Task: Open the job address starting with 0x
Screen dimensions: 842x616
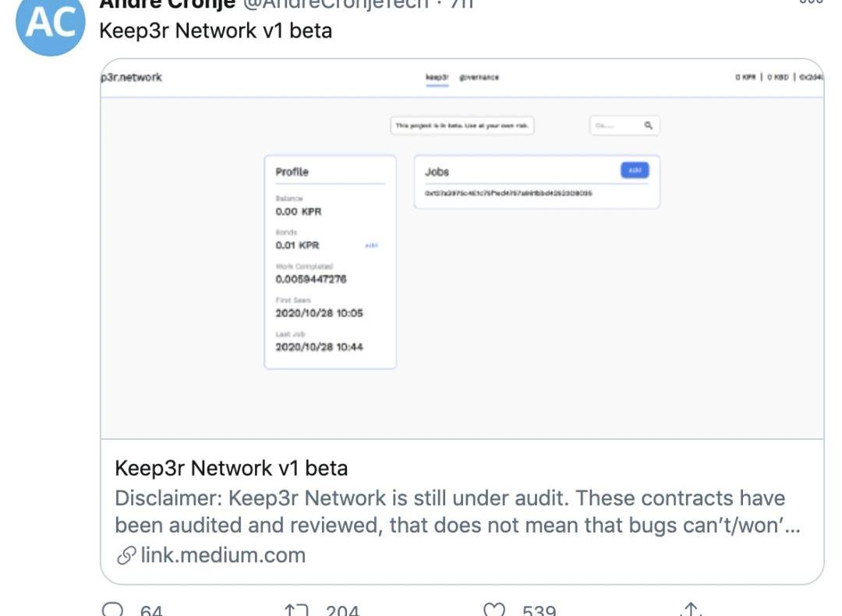Action: pyautogui.click(x=508, y=193)
